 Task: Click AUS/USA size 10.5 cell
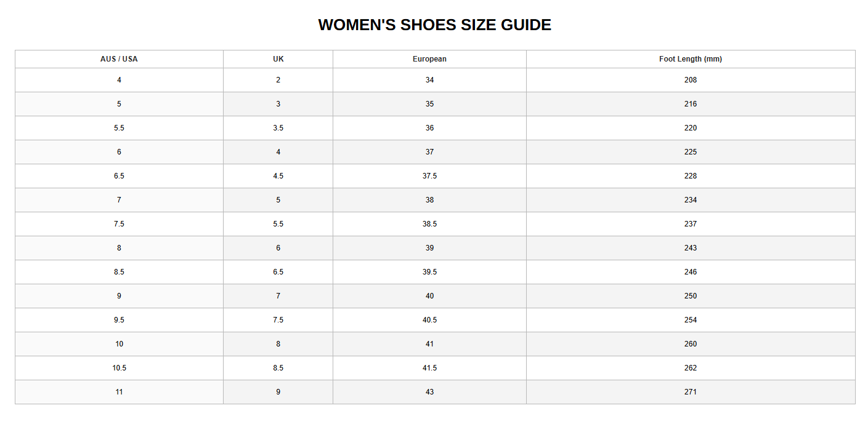click(x=119, y=368)
